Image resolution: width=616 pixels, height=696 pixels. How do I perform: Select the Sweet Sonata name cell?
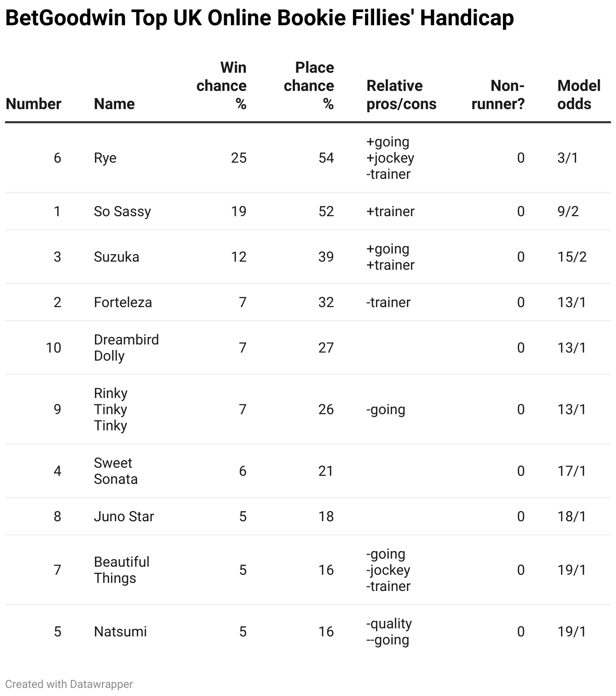click(x=116, y=471)
